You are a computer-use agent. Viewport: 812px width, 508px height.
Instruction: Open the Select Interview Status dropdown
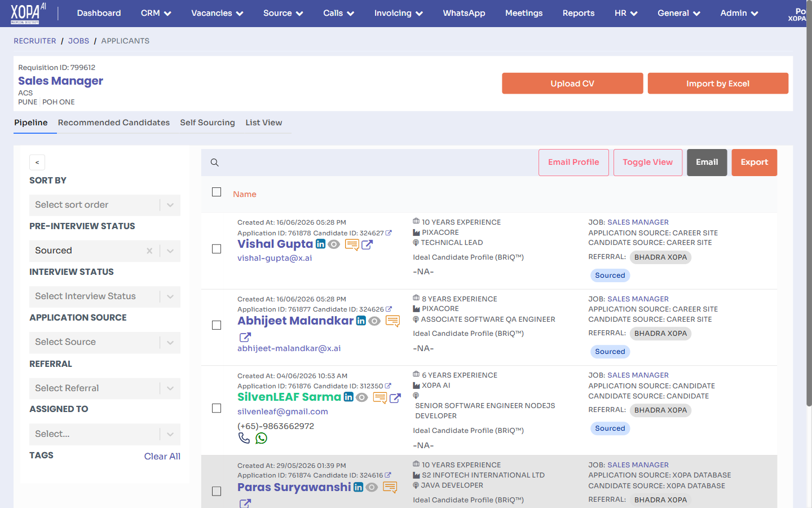click(x=105, y=296)
